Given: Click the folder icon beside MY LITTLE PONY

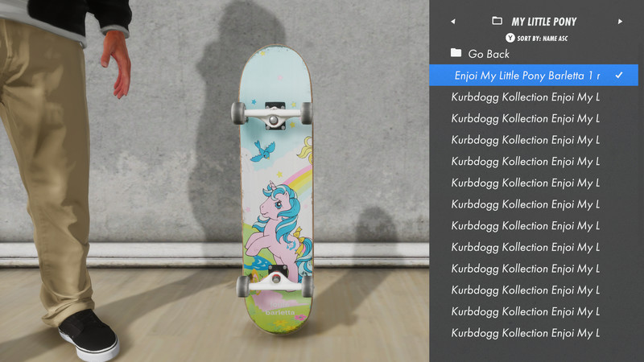Looking at the screenshot, I should 497,21.
